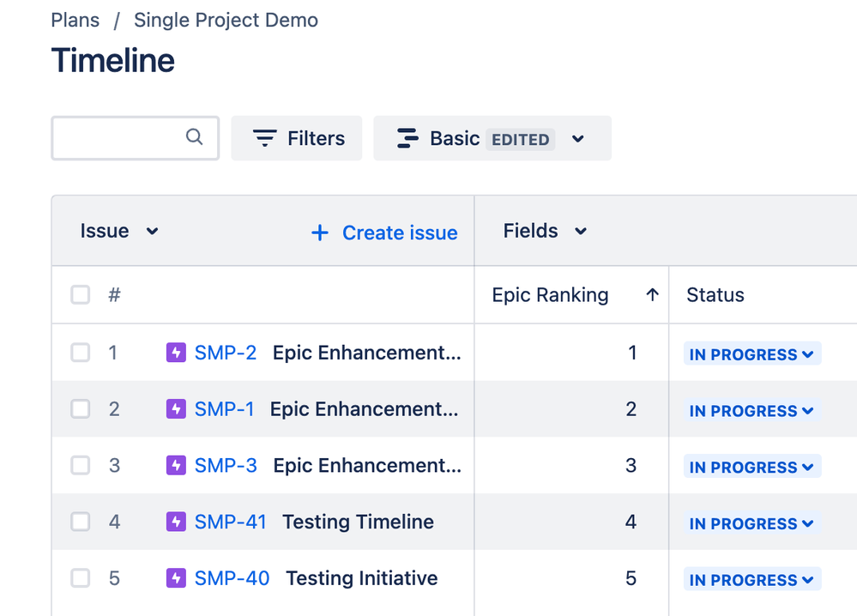Click the Status column header
Screen dimensions: 857x616
click(715, 295)
